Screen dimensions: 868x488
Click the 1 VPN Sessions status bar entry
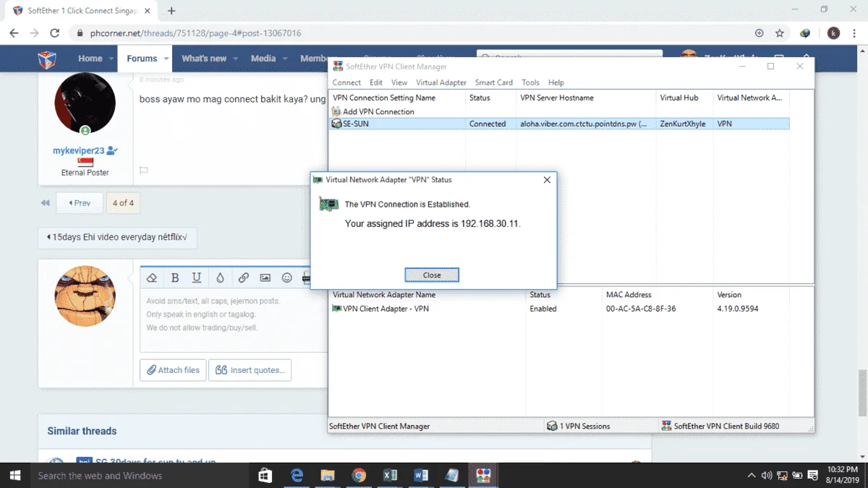coord(579,426)
